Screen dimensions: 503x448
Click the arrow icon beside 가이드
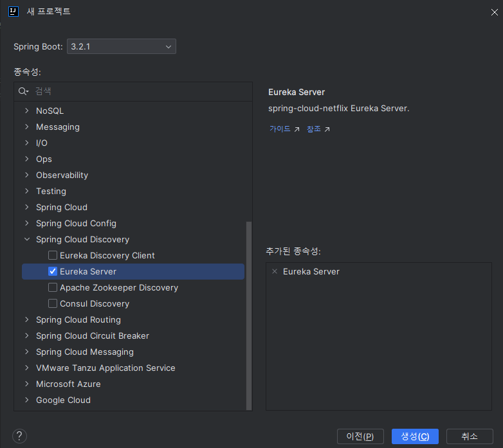pyautogui.click(x=297, y=129)
